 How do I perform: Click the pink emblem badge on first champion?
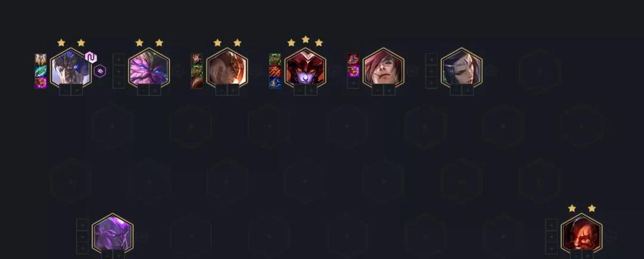click(91, 57)
